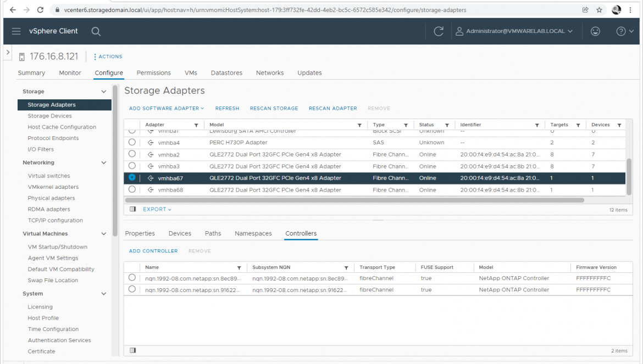643x364 pixels.
Task: Filter the Devices column
Action: [619, 125]
